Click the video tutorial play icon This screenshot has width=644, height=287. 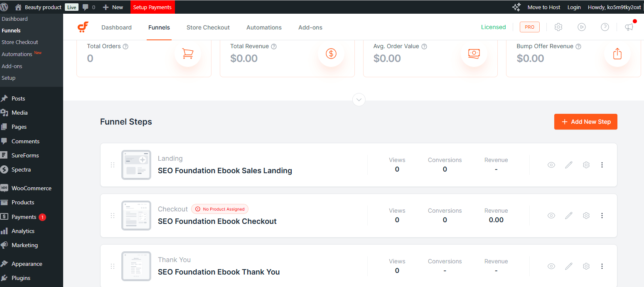582,27
